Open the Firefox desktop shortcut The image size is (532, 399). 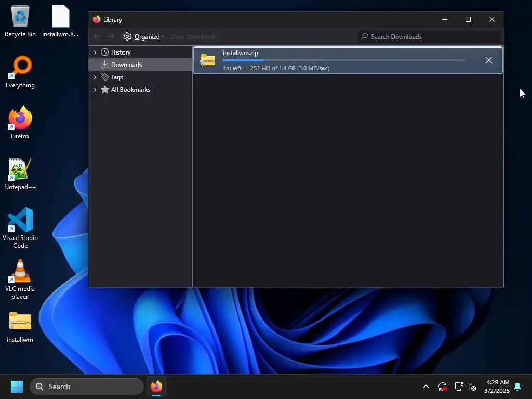(x=20, y=122)
